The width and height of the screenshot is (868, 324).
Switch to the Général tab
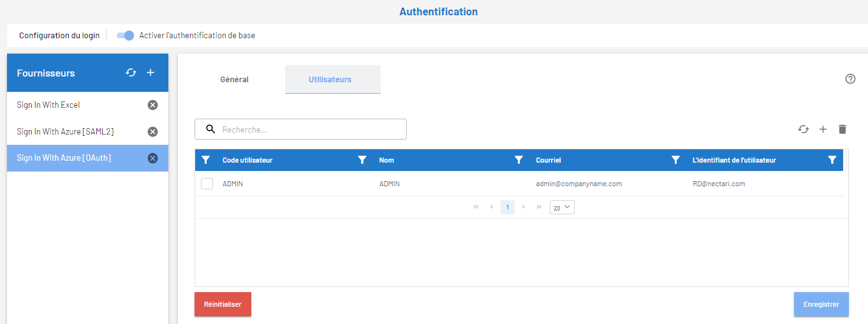234,80
